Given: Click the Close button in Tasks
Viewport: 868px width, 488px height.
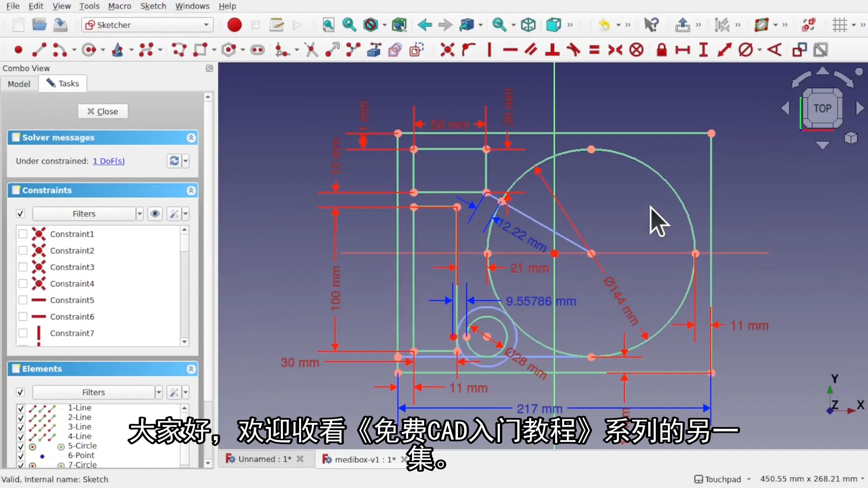Looking at the screenshot, I should (103, 111).
